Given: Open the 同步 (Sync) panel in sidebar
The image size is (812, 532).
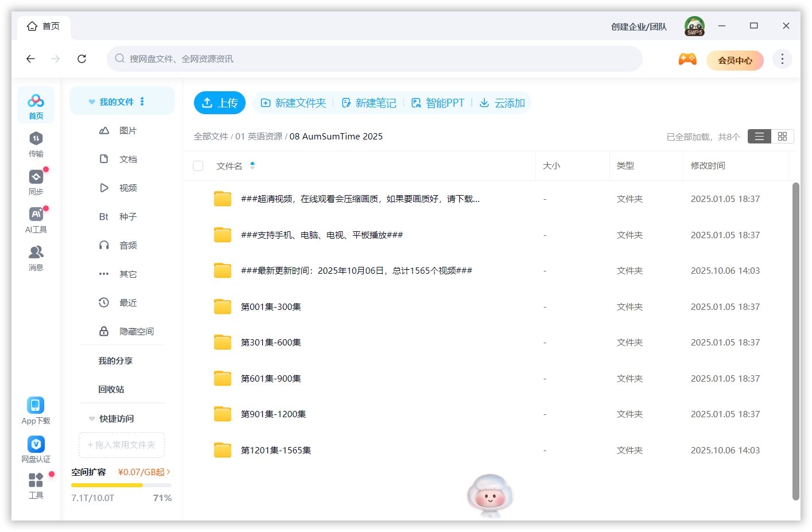Looking at the screenshot, I should coord(36,181).
